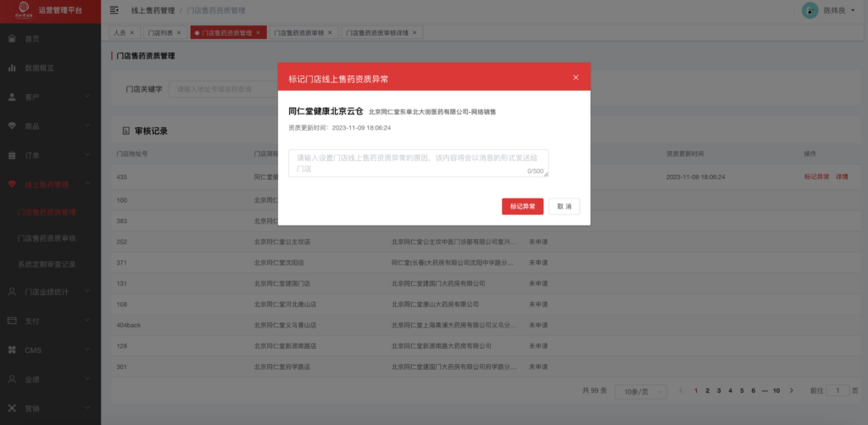Click the 前往 page number input
Viewport: 868px width, 425px height.
(837, 391)
